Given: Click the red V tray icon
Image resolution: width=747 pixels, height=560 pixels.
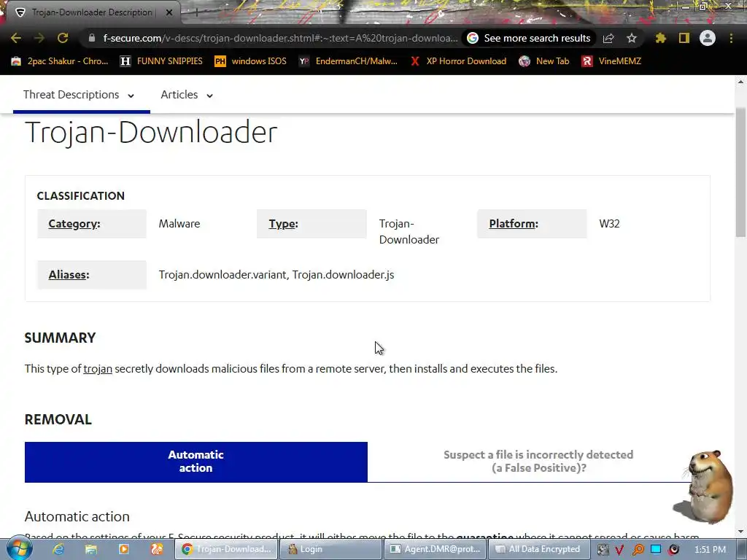Looking at the screenshot, I should pos(619,550).
